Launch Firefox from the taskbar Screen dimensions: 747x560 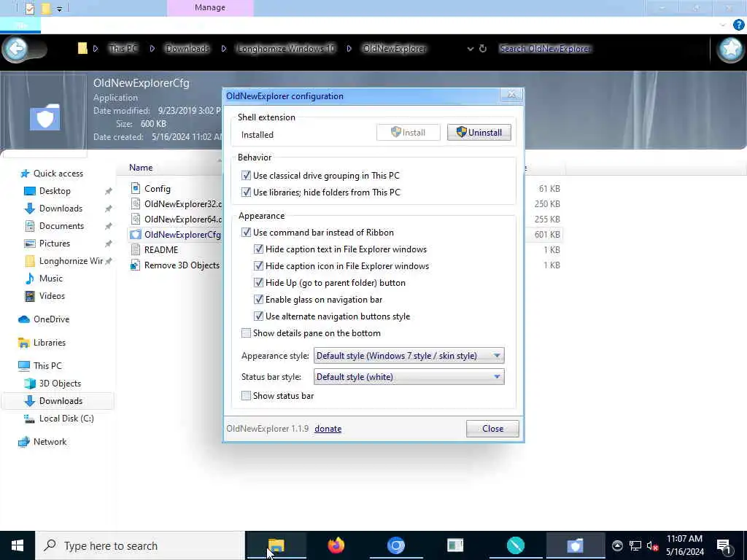pyautogui.click(x=336, y=545)
